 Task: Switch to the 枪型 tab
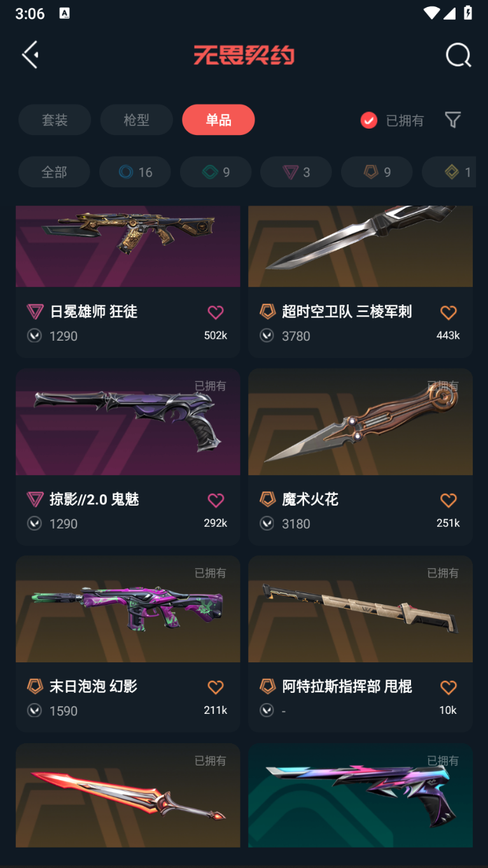[x=136, y=120]
